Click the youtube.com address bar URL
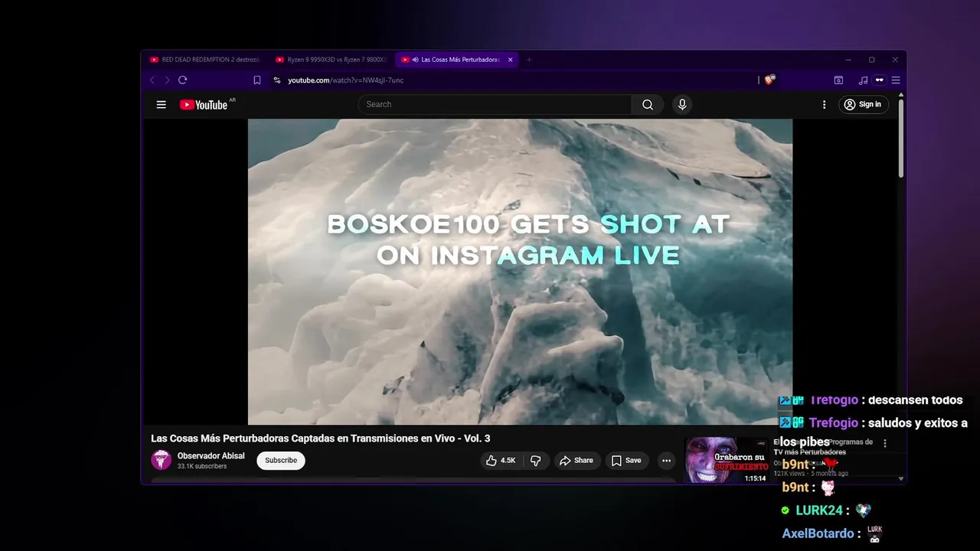The width and height of the screenshot is (980, 551). [x=345, y=80]
